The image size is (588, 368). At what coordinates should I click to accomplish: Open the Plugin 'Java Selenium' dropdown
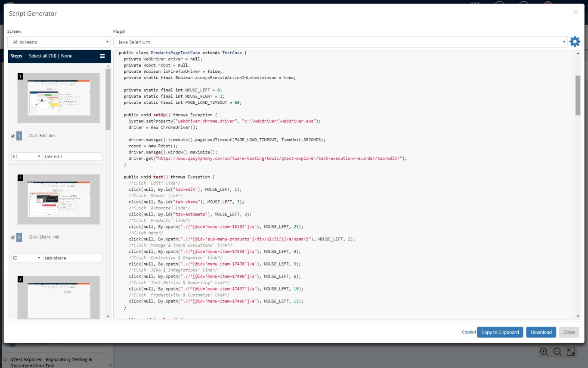[x=340, y=42]
